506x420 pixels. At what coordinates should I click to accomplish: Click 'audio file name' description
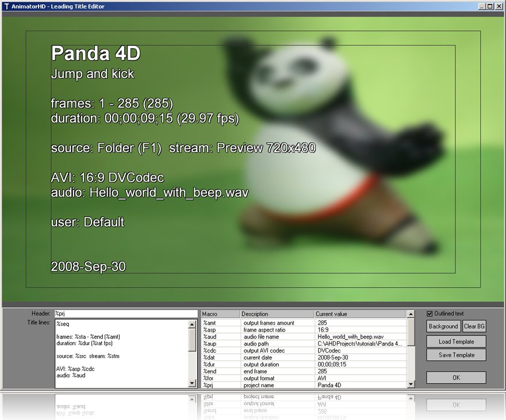coord(261,337)
